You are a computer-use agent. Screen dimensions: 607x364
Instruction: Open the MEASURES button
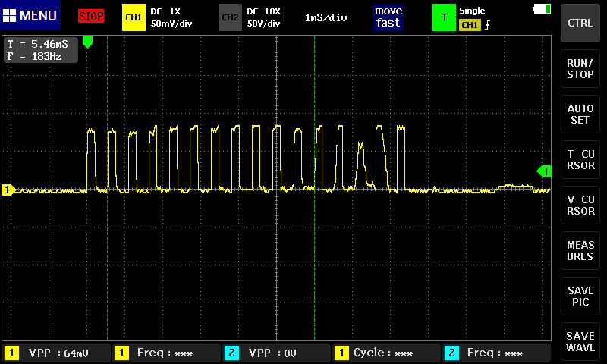pyautogui.click(x=580, y=251)
